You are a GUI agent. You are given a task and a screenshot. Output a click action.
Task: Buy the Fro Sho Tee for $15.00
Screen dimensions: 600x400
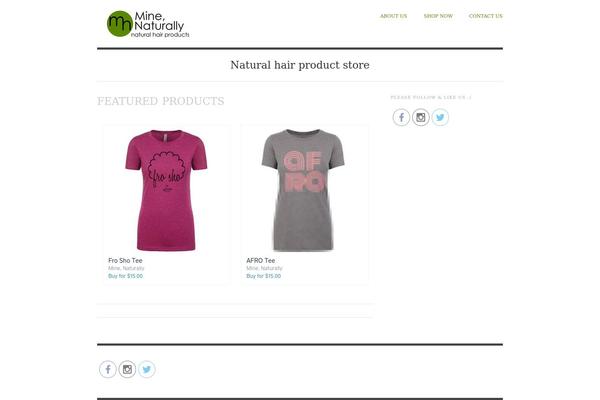tap(126, 276)
